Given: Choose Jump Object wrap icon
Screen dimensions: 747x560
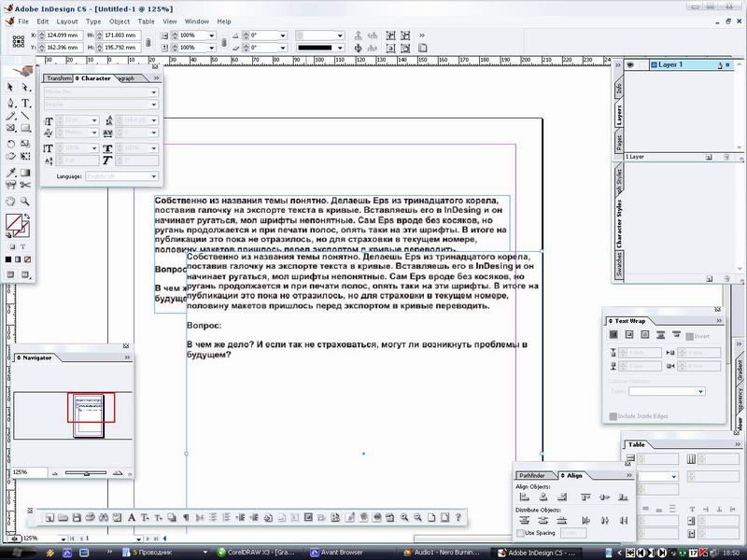Looking at the screenshot, I should coord(660,335).
